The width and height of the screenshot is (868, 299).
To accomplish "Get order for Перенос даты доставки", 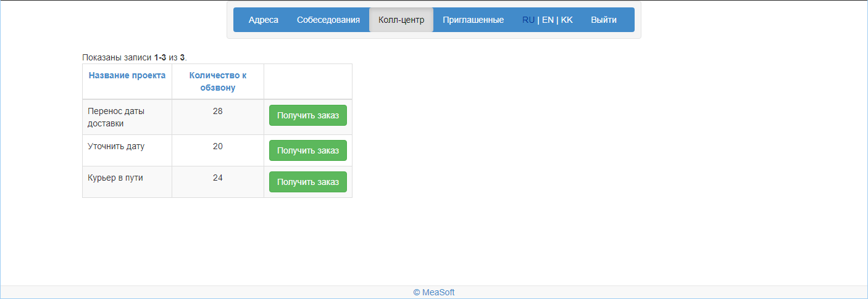I will click(308, 115).
